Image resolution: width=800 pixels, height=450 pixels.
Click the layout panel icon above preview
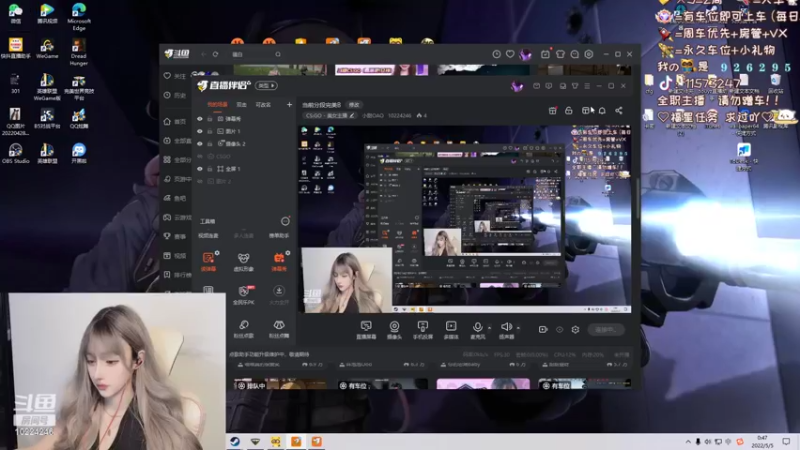(x=586, y=111)
